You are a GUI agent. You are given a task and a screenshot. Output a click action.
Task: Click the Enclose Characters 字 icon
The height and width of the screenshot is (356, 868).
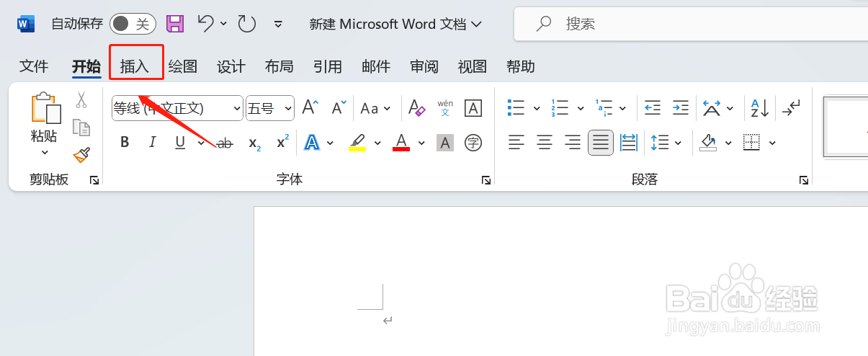pyautogui.click(x=473, y=143)
